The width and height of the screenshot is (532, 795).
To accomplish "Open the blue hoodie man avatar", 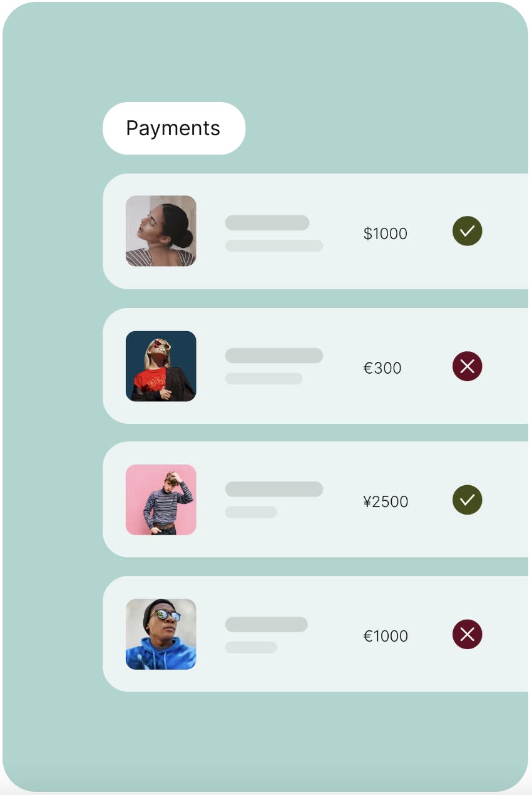I will tap(161, 634).
